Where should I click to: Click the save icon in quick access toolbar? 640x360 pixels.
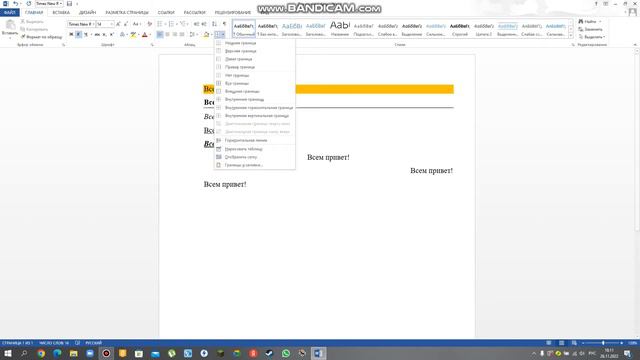[69, 4]
